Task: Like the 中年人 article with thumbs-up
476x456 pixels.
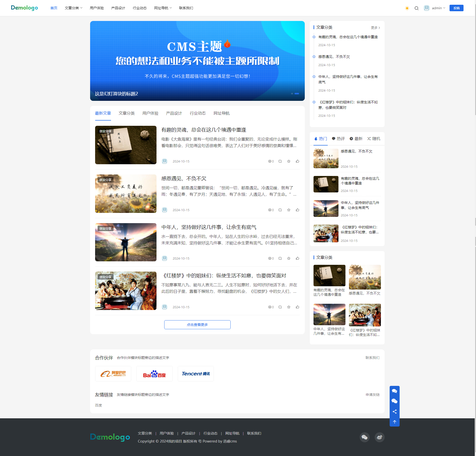Action: tap(297, 258)
